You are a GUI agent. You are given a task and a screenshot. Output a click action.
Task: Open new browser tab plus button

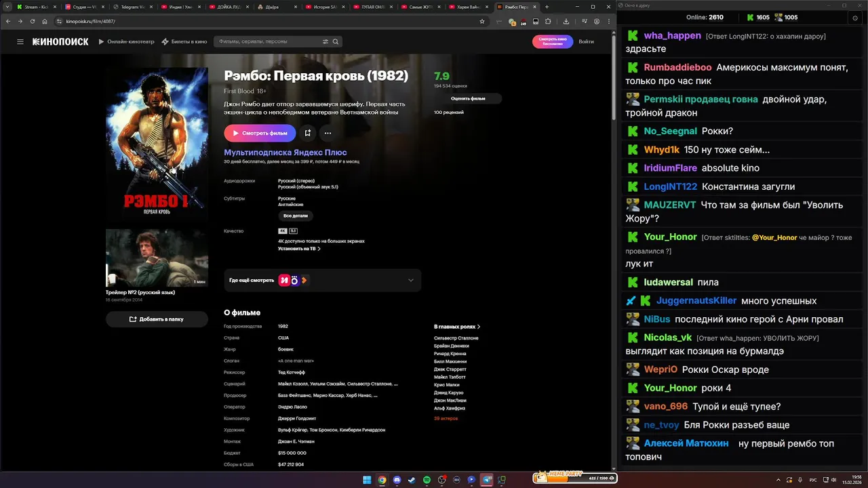point(547,7)
